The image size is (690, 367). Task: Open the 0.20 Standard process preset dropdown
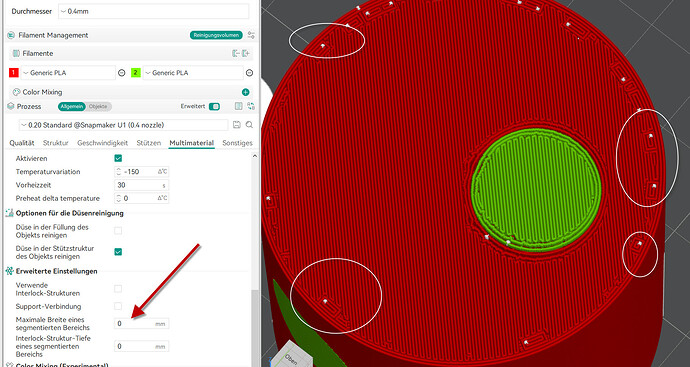point(123,125)
